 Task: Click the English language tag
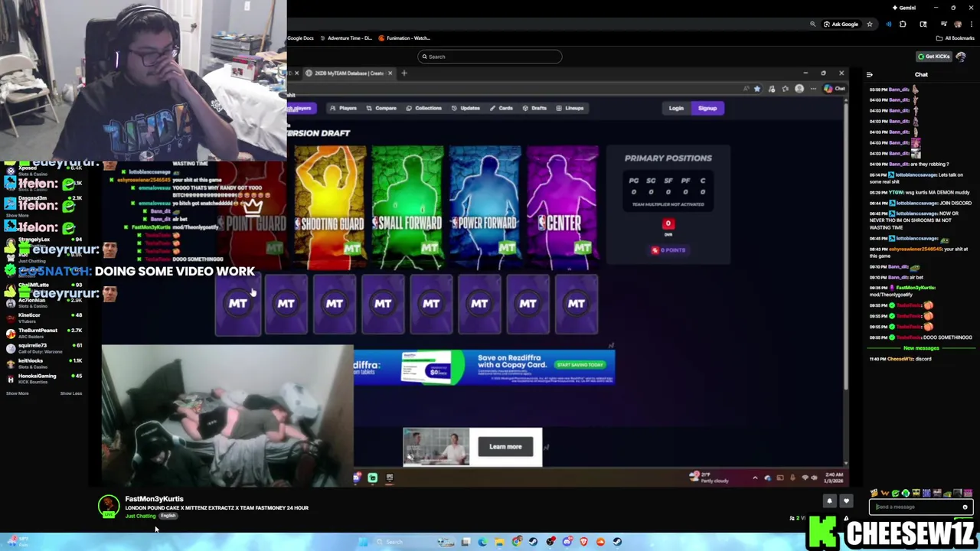(x=168, y=516)
